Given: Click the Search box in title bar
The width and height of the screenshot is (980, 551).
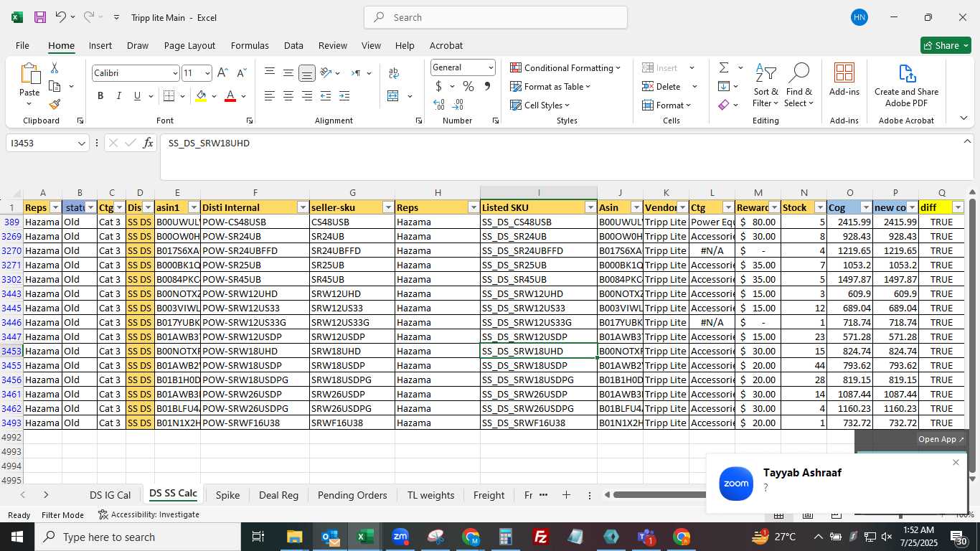Looking at the screenshot, I should 495,17.
